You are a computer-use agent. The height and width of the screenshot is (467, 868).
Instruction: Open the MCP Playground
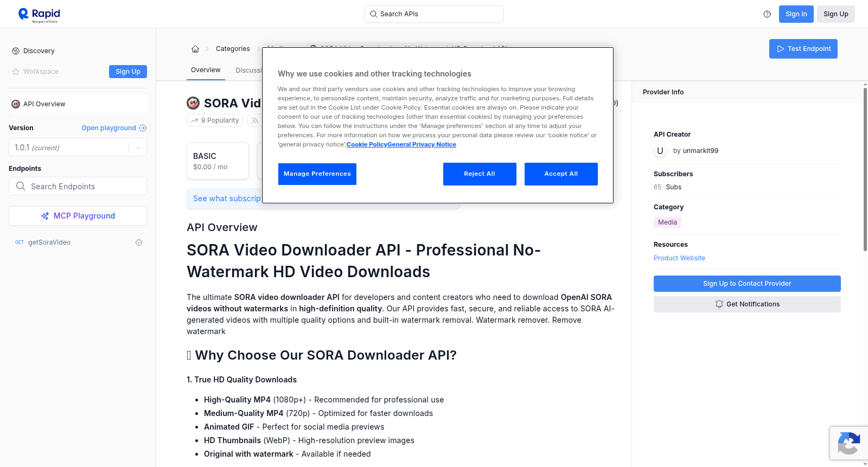(78, 216)
